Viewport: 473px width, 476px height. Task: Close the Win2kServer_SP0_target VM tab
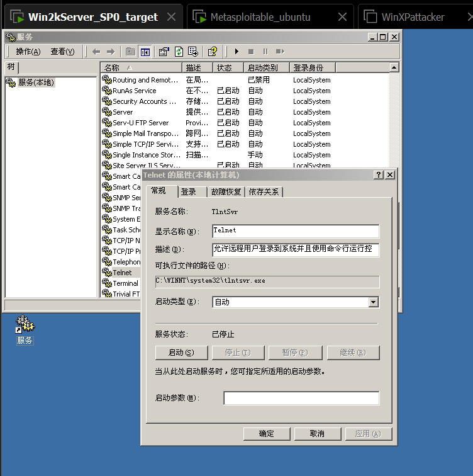pyautogui.click(x=171, y=17)
